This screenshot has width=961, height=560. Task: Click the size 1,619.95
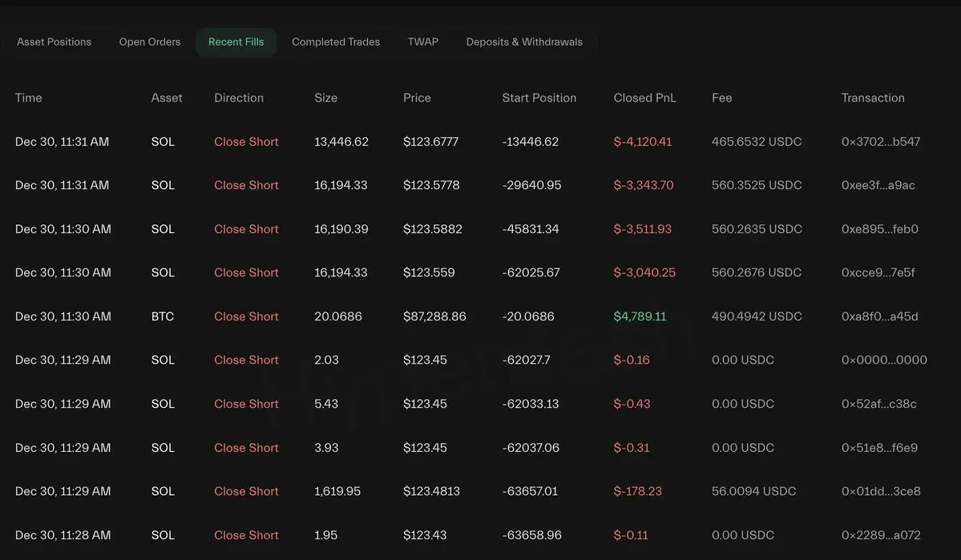[337, 491]
